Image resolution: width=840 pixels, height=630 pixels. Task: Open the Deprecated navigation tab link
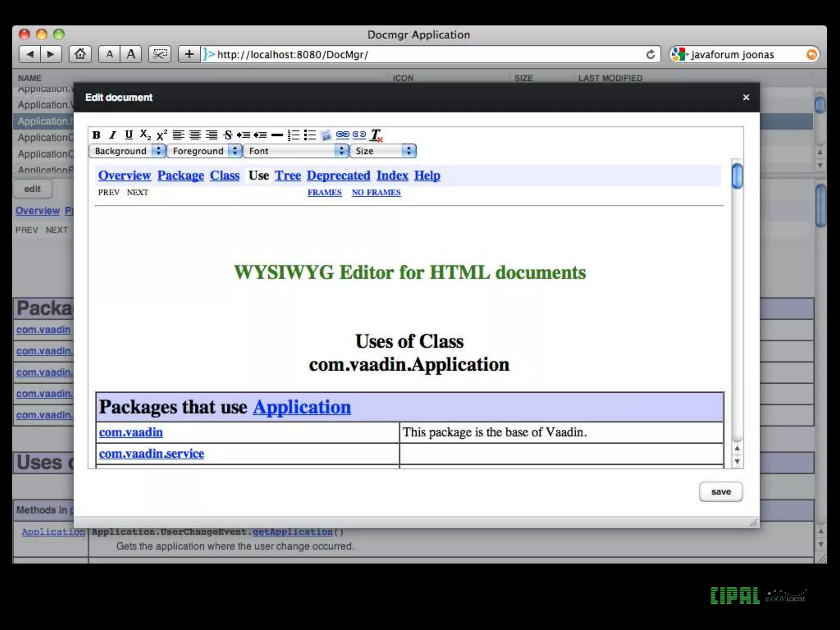click(338, 176)
